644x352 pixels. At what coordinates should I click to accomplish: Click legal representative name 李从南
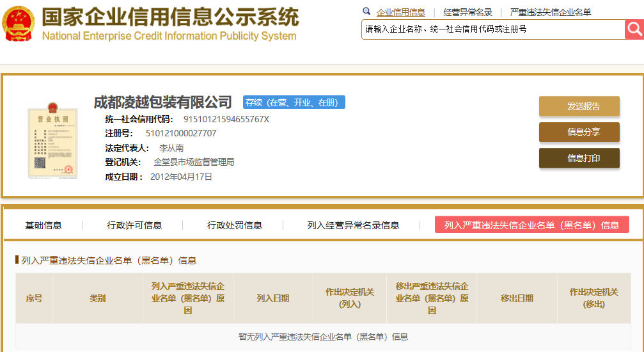(171, 148)
